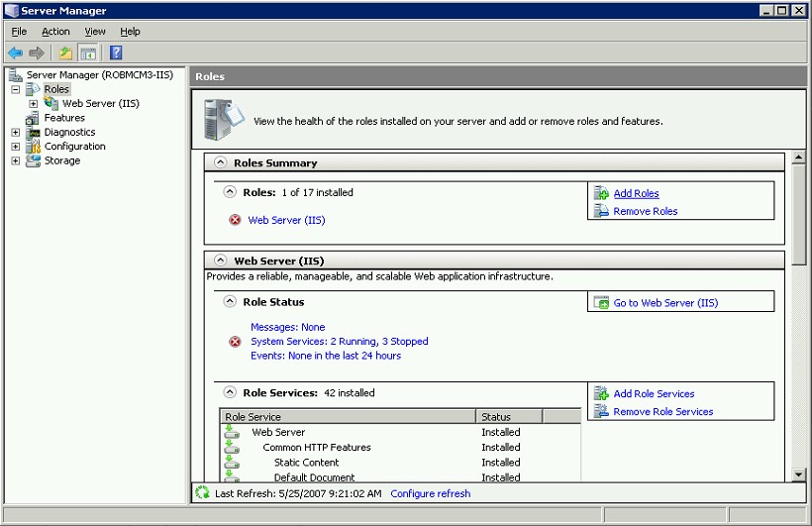Image resolution: width=812 pixels, height=526 pixels.
Task: Open the File menu
Action: (x=19, y=32)
